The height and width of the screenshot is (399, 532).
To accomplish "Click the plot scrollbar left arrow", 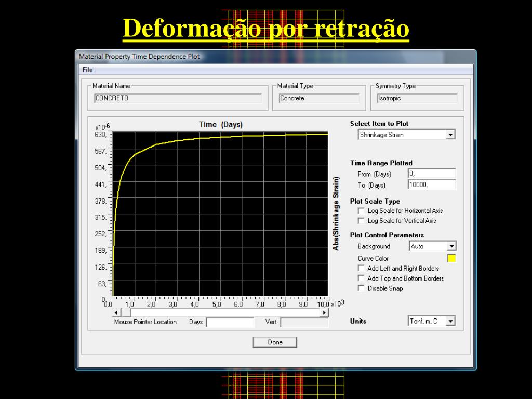I will click(116, 312).
